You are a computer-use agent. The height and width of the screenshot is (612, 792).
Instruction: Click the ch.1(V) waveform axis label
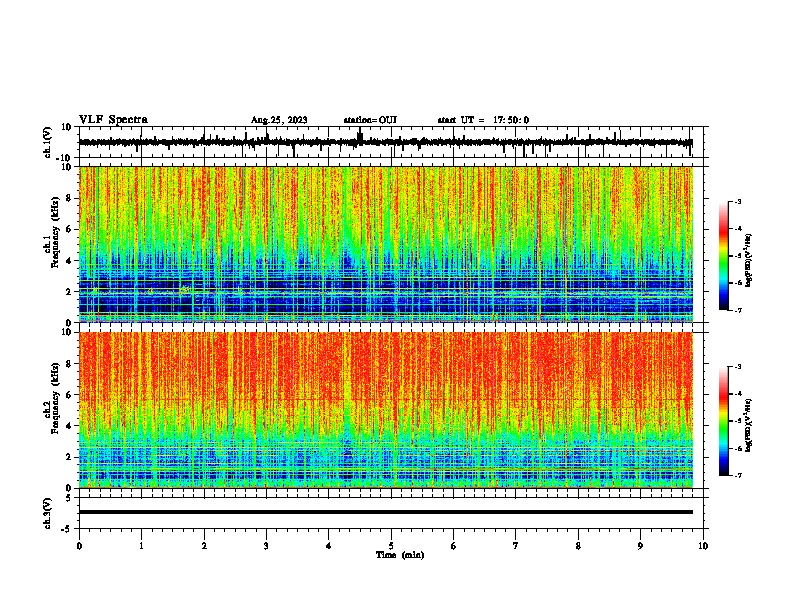47,142
